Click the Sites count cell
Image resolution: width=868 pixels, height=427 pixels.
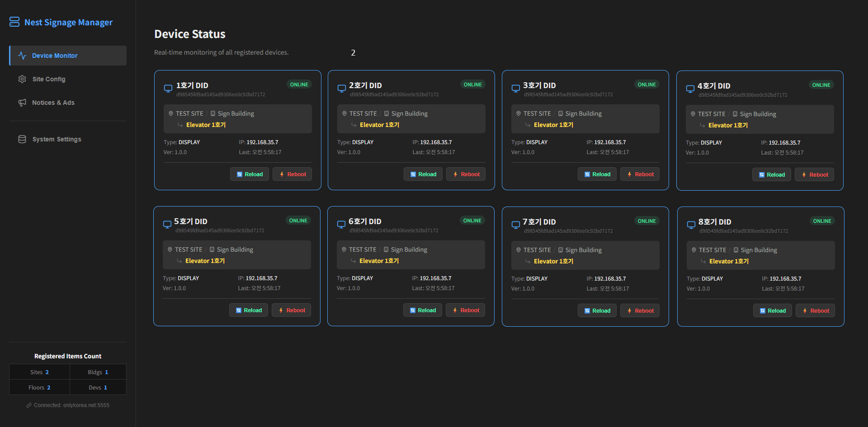point(39,372)
